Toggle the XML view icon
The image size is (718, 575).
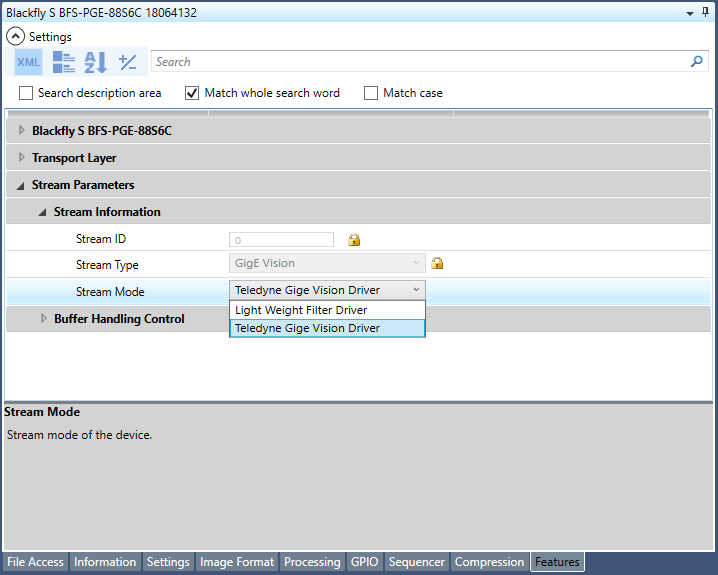coord(28,62)
